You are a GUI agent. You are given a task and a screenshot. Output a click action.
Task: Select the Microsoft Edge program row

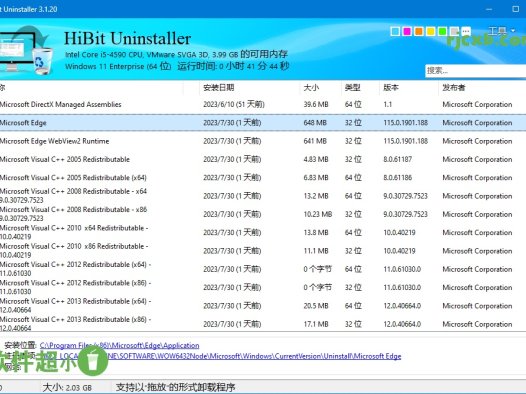tap(263, 123)
